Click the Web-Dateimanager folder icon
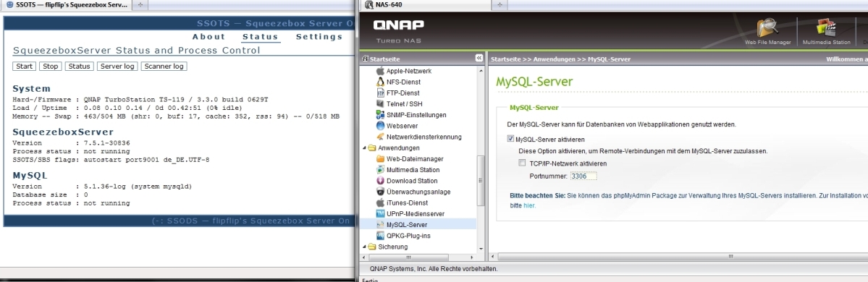 click(x=380, y=158)
